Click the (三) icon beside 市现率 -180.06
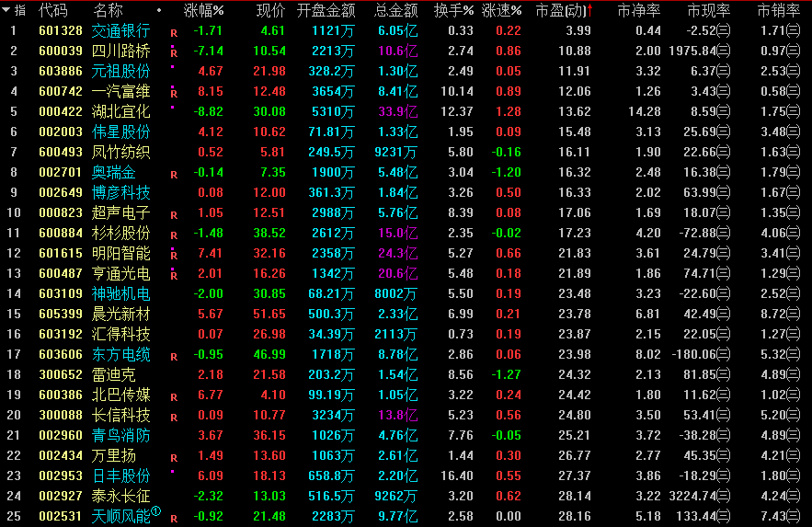This screenshot has width=812, height=527. (724, 354)
